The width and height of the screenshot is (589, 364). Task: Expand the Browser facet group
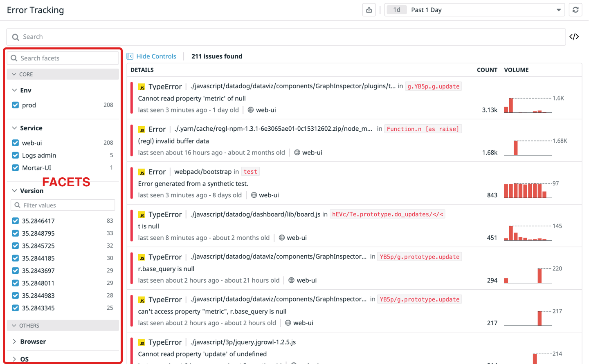coord(14,342)
